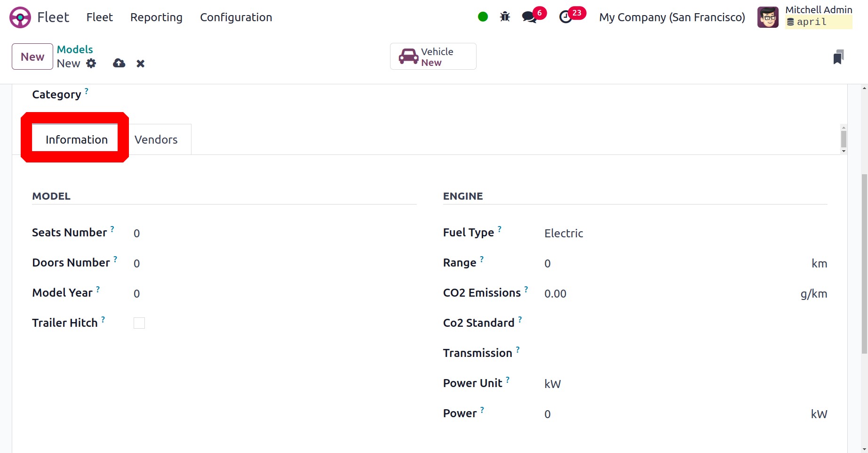
Task: Open the chat messages icon
Action: pyautogui.click(x=530, y=17)
